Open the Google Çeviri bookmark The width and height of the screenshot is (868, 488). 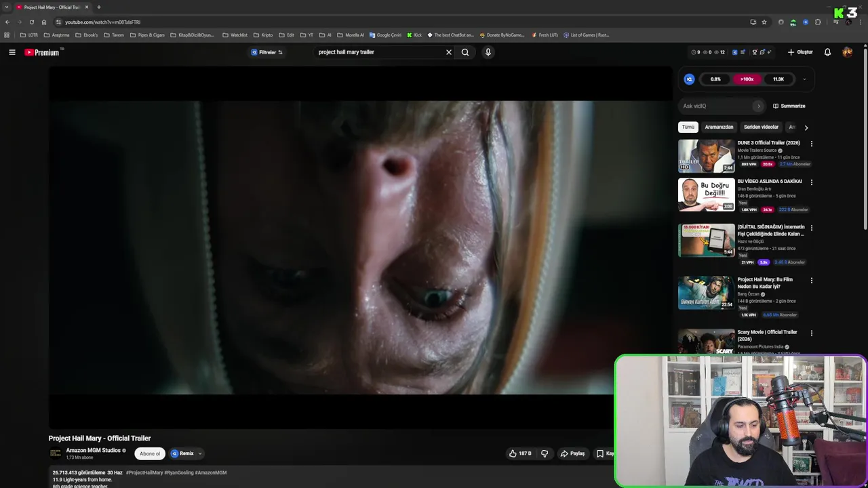tap(385, 35)
